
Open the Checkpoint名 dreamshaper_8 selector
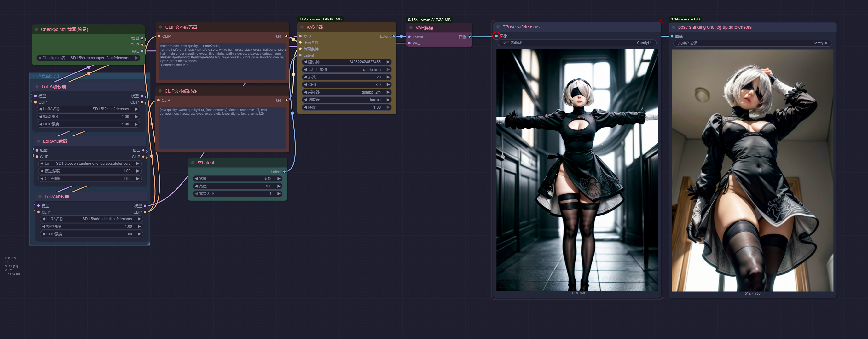click(88, 58)
